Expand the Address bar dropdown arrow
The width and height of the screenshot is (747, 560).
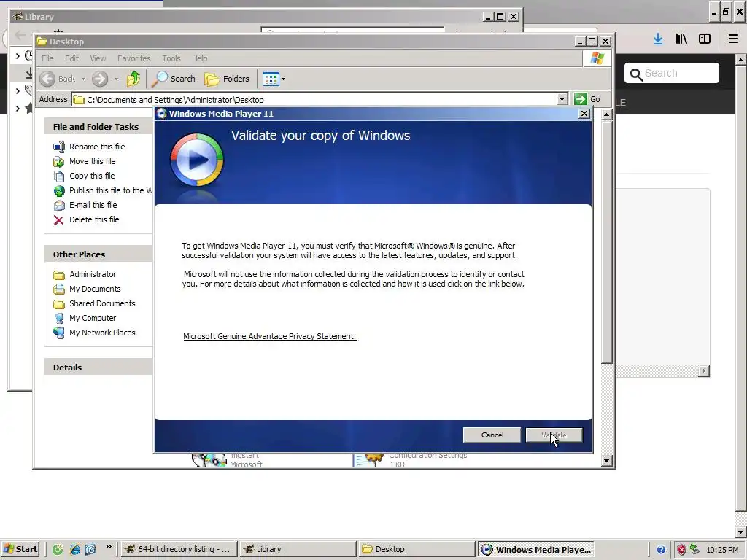coord(562,99)
